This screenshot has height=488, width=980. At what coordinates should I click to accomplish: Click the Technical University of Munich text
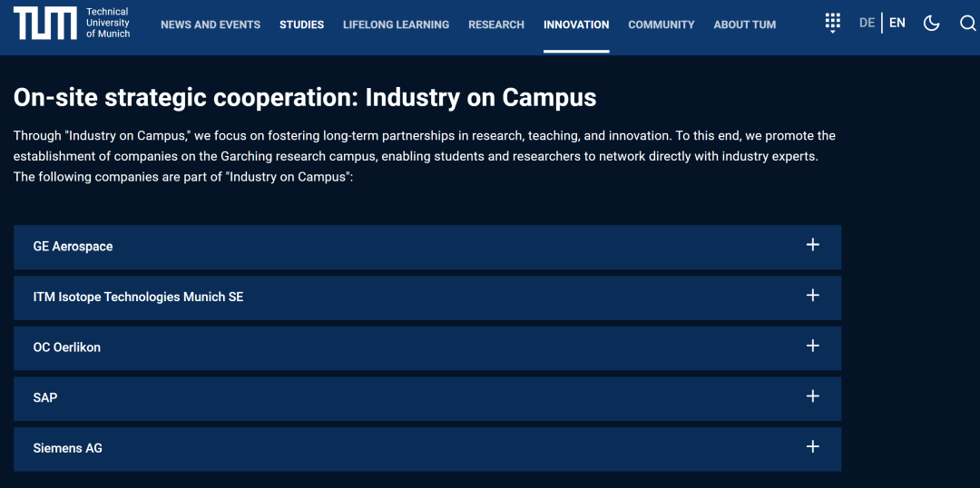pyautogui.click(x=108, y=23)
